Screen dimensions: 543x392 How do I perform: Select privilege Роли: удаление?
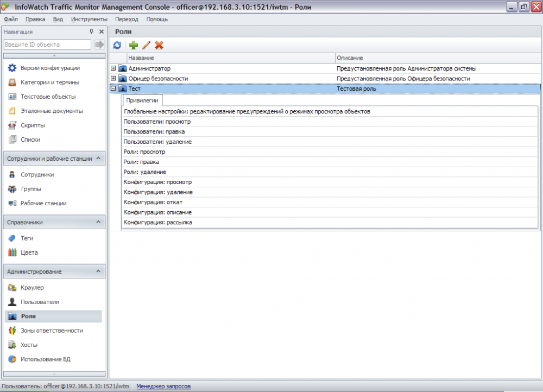[330, 172]
